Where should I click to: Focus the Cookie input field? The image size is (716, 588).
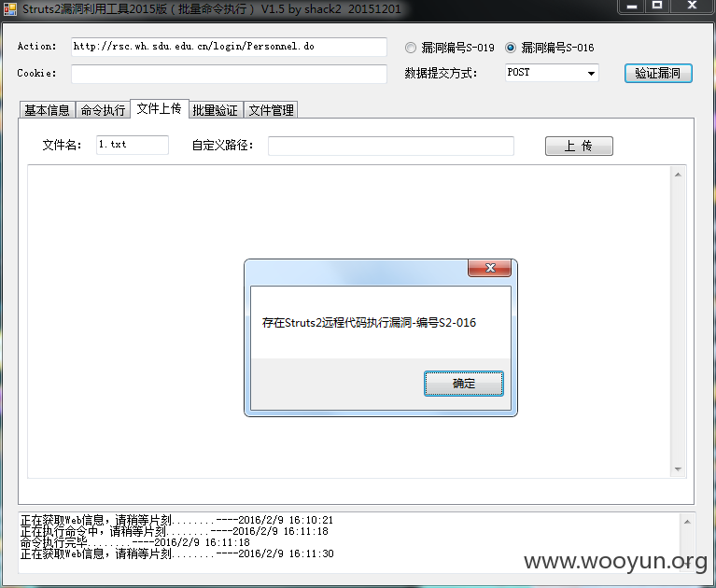229,74
